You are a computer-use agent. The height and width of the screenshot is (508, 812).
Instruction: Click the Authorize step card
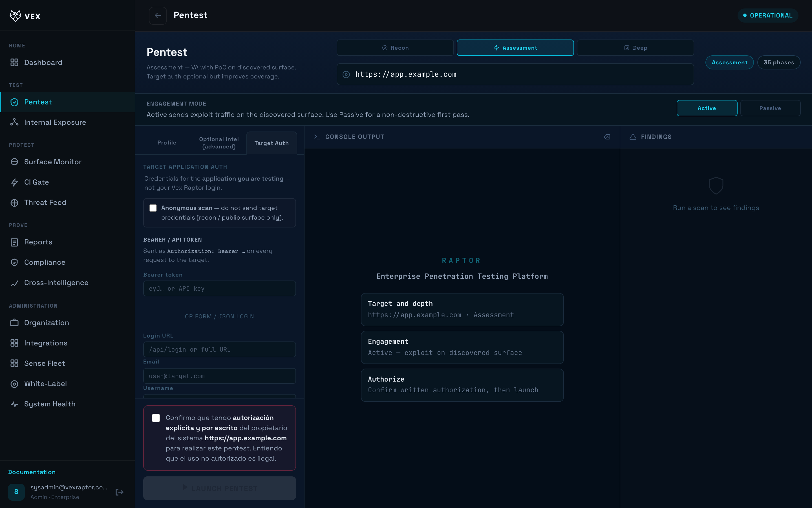(462, 385)
